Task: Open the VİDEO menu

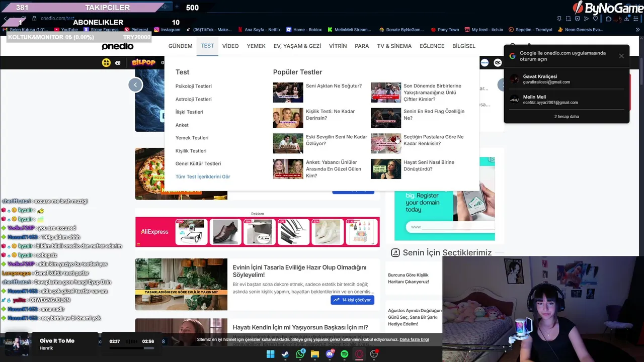Action: [x=230, y=46]
